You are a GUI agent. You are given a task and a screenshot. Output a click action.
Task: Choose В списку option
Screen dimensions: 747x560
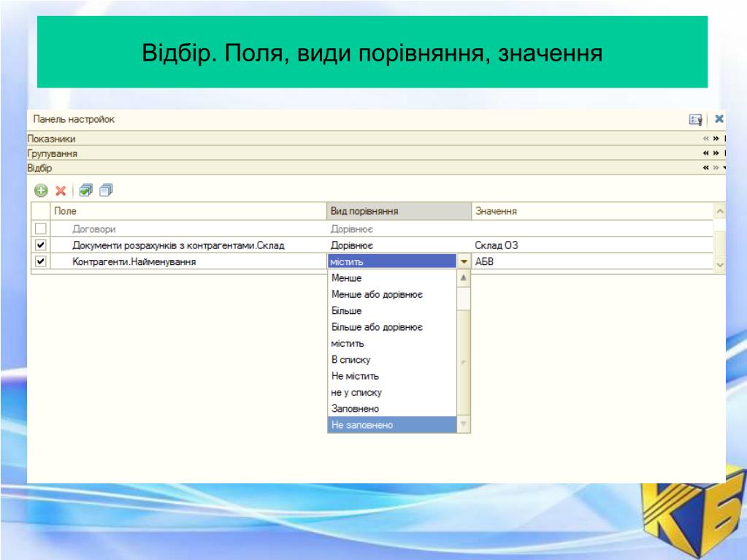pos(392,359)
